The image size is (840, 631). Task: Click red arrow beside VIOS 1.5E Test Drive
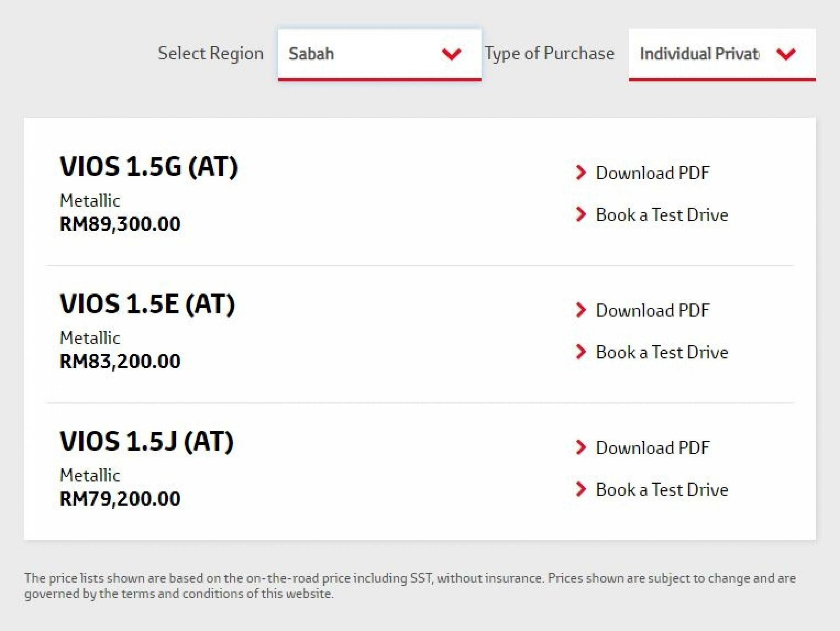point(581,352)
